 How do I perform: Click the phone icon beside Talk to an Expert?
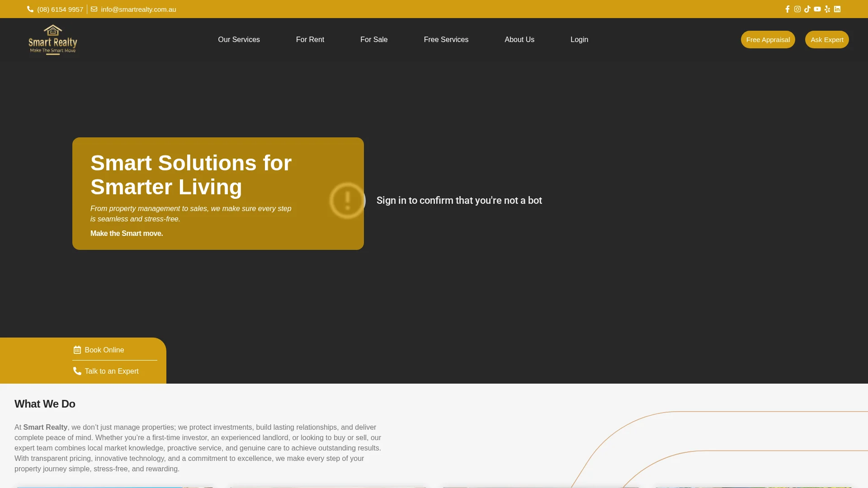tap(77, 371)
